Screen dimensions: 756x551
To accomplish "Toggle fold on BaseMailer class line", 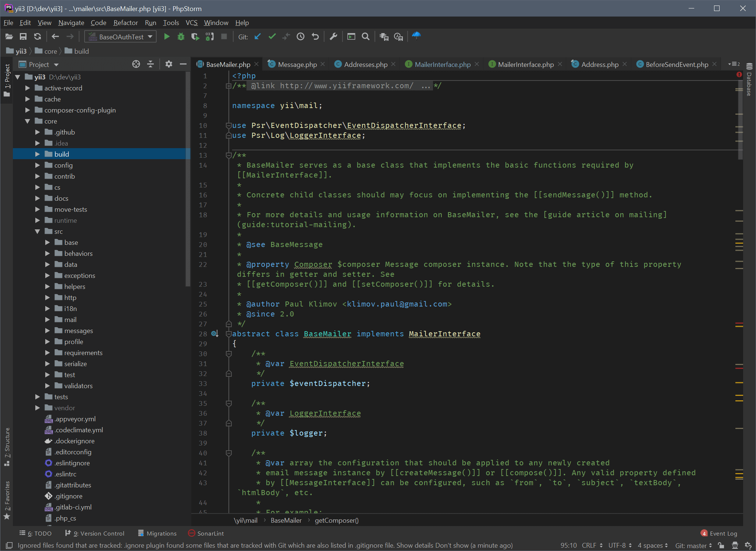I will click(229, 334).
